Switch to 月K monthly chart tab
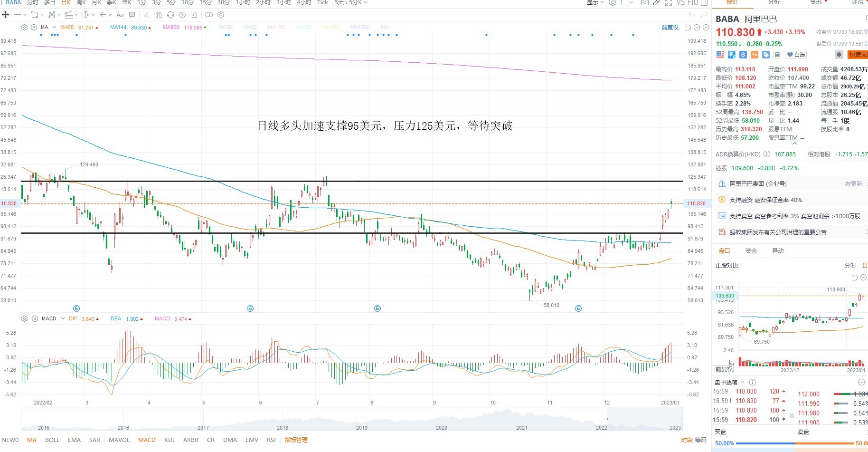This screenshot has height=452, width=868. pyautogui.click(x=96, y=3)
